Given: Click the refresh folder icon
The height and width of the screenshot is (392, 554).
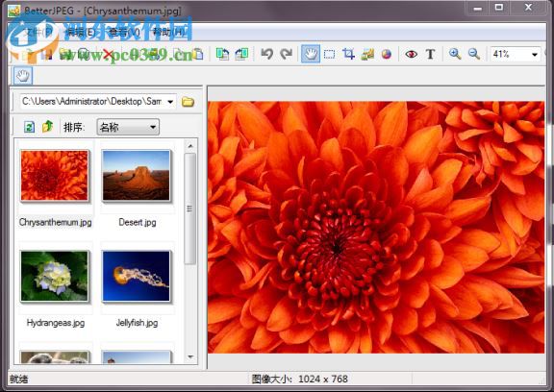Looking at the screenshot, I should click(x=29, y=127).
